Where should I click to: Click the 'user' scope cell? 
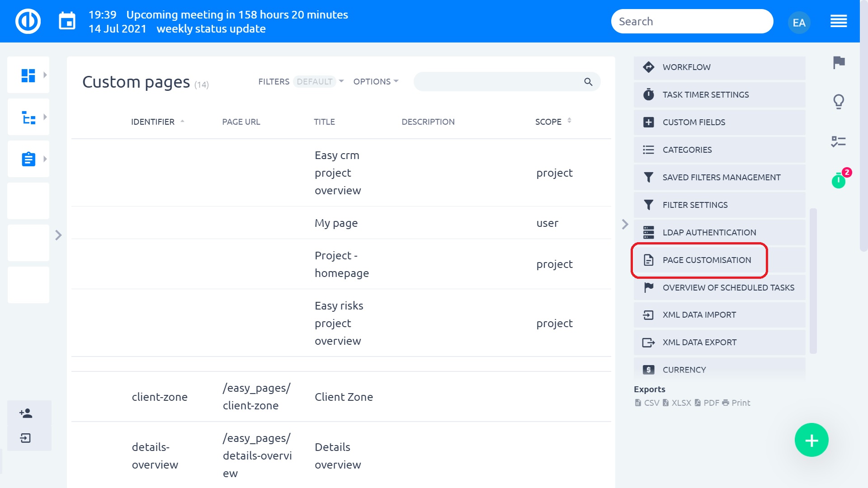[x=547, y=223]
